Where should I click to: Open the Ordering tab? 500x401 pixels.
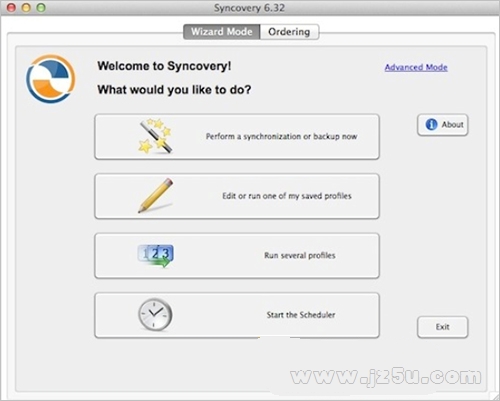289,32
